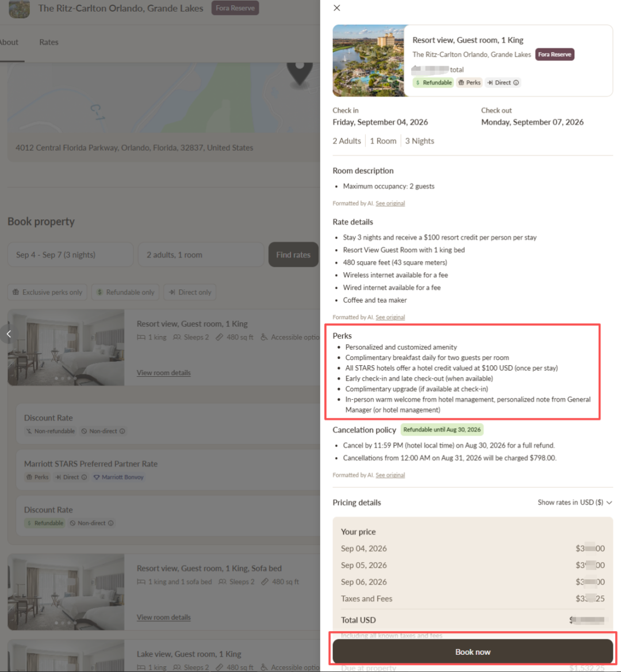Click the Perks gift tag in header card

[x=470, y=83]
